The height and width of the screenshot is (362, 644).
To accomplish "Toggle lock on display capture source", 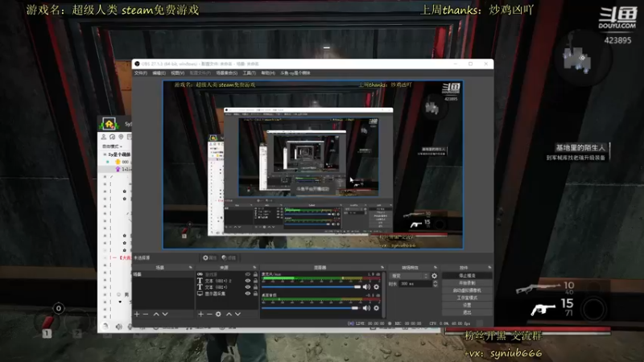I will pyautogui.click(x=255, y=294).
